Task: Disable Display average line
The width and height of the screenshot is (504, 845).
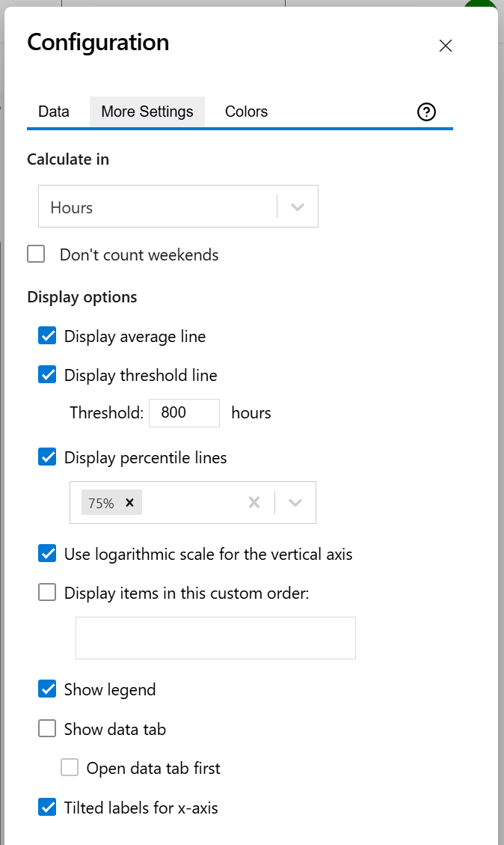Action: tap(47, 335)
